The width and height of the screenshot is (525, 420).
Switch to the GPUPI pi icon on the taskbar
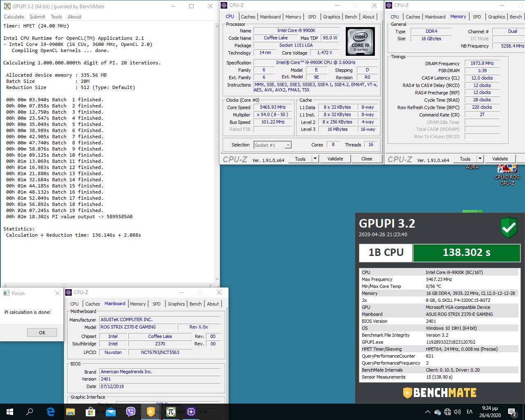click(x=171, y=412)
